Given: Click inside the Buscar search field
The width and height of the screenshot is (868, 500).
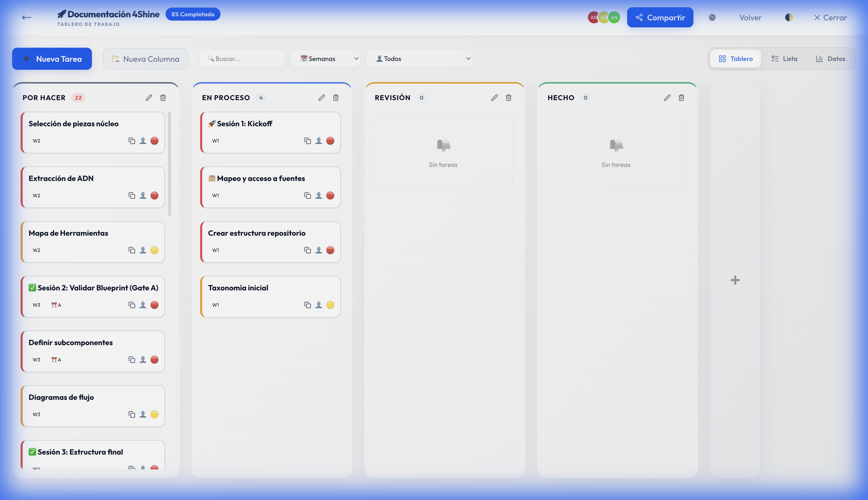Looking at the screenshot, I should click(242, 58).
